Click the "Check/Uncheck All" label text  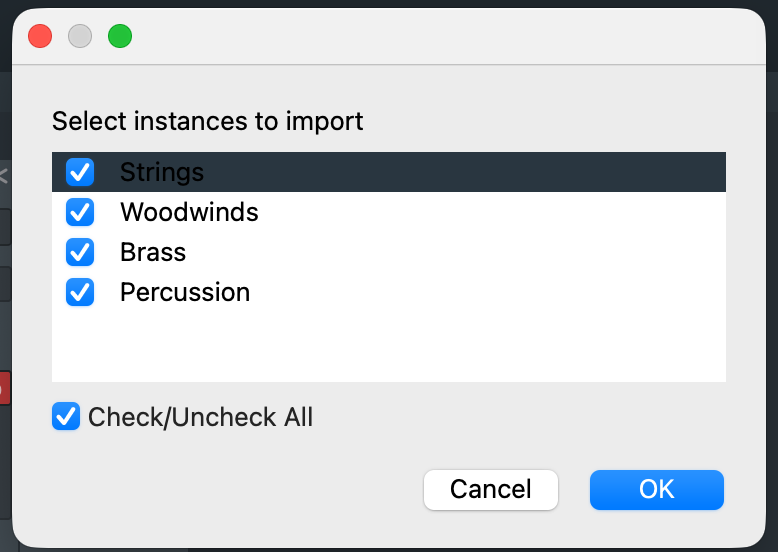click(x=200, y=417)
